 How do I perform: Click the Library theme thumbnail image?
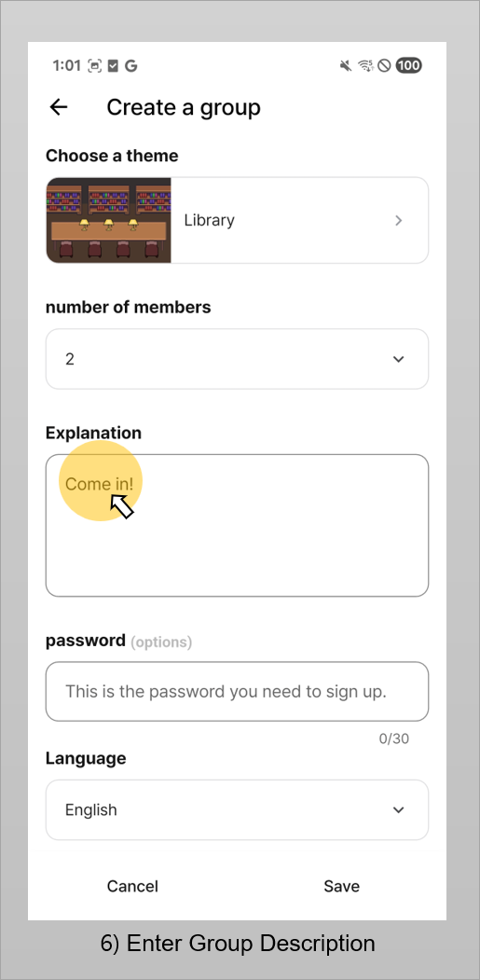click(108, 220)
